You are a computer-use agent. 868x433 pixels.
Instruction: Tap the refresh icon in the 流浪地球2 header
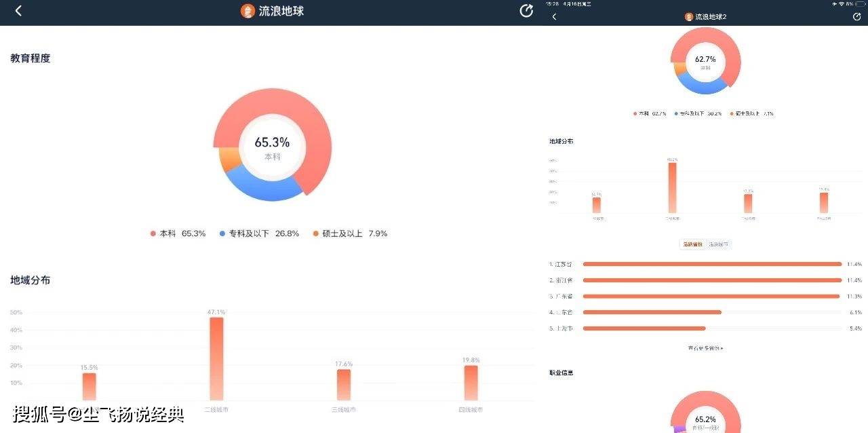(856, 16)
